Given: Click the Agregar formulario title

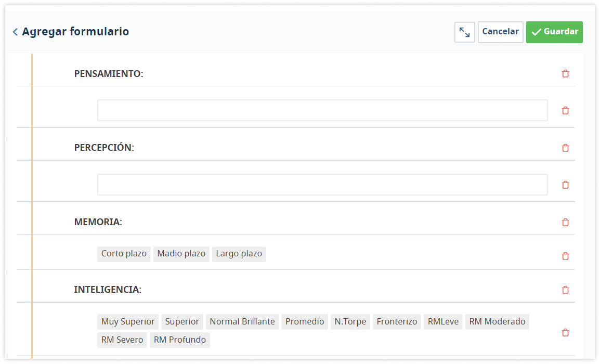Looking at the screenshot, I should pyautogui.click(x=75, y=32).
